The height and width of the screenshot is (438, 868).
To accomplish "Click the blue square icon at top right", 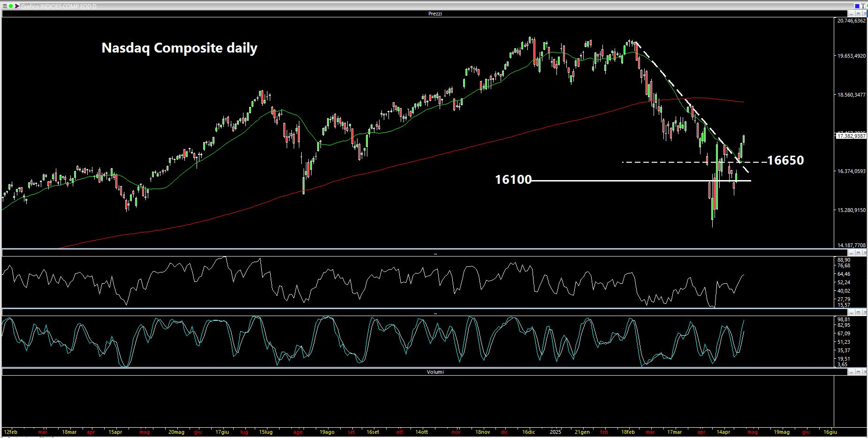I will click(x=856, y=6).
